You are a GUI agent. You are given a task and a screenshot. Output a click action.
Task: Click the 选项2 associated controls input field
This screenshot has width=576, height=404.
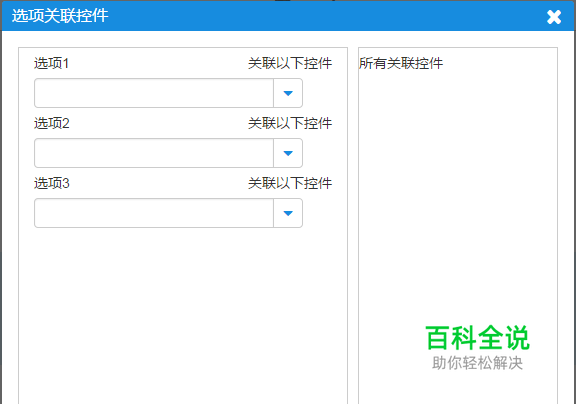coord(154,153)
